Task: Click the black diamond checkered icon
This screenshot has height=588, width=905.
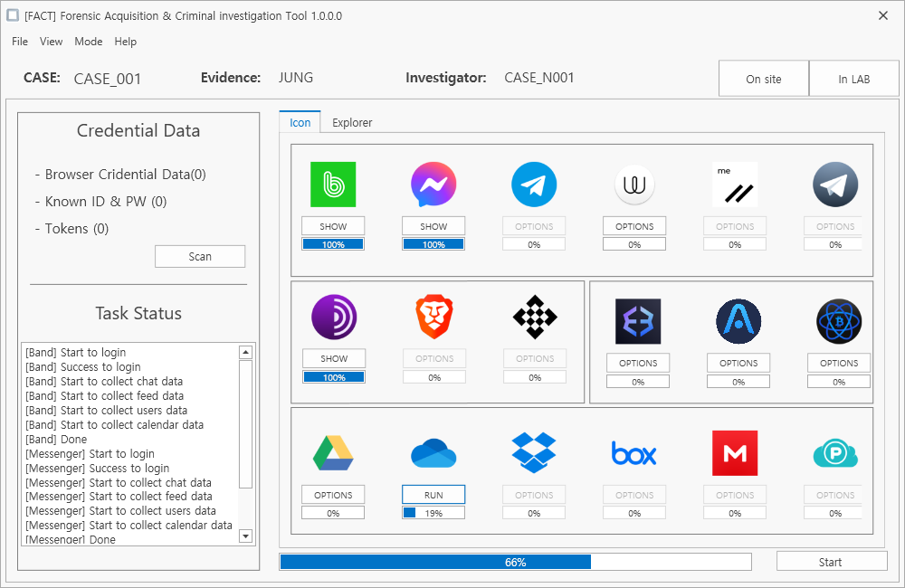Action: pyautogui.click(x=535, y=317)
